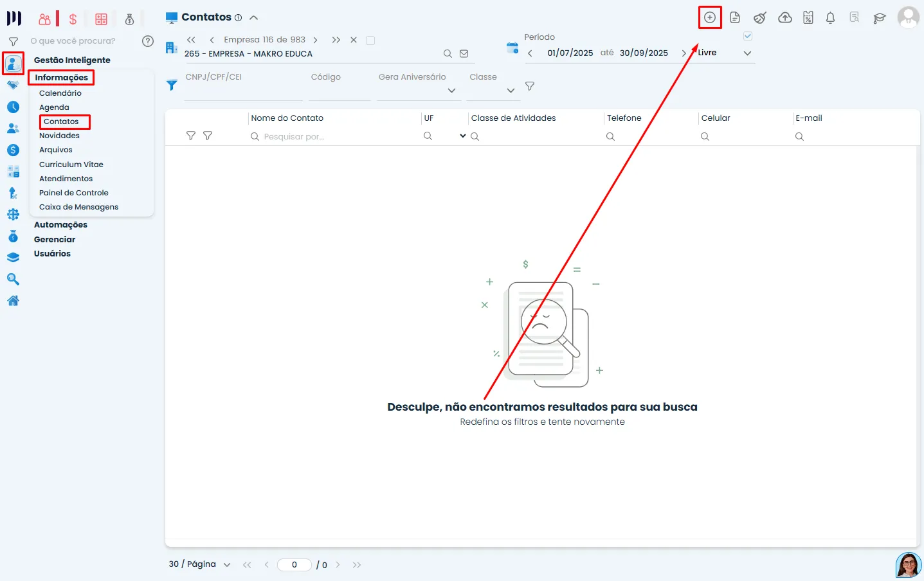Click the company search magnifier icon

click(448, 54)
